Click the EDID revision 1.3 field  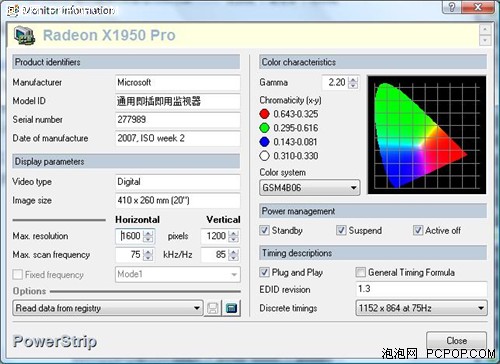coord(421,289)
